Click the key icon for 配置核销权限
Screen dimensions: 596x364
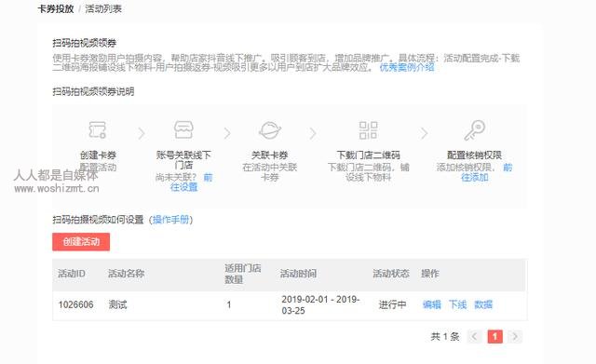coord(474,130)
